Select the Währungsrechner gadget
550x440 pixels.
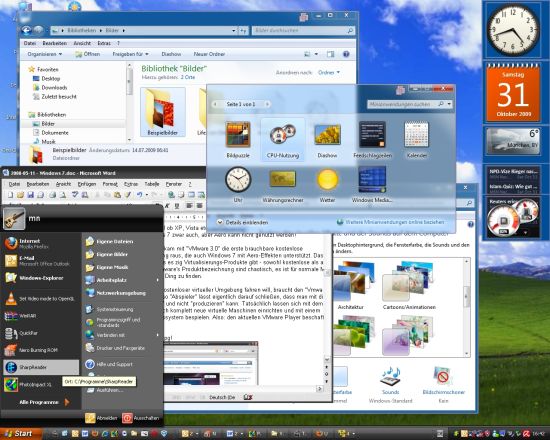(283, 185)
